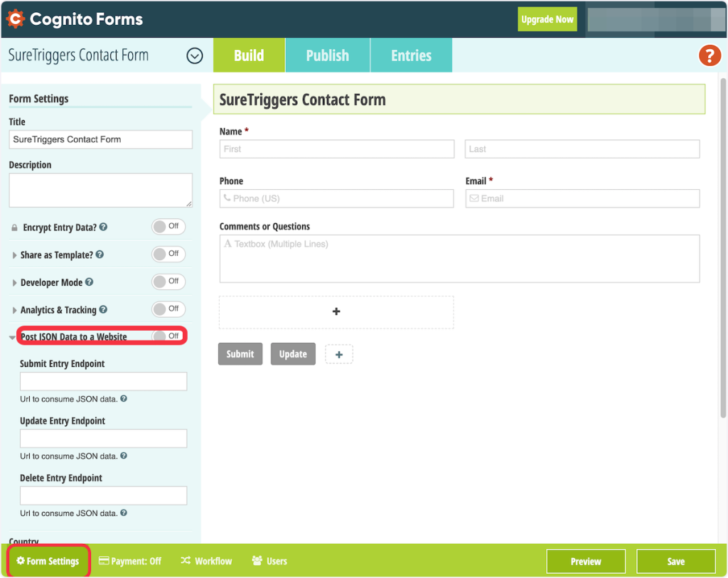Viewport: 728px width, 578px height.
Task: Open the form name dropdown chevron
Action: (x=195, y=55)
